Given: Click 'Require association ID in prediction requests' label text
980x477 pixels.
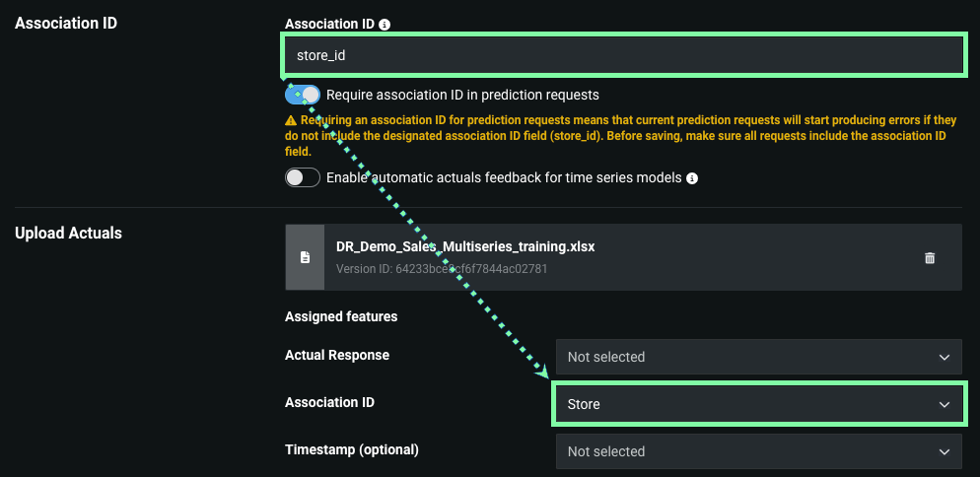Looking at the screenshot, I should [x=462, y=95].
